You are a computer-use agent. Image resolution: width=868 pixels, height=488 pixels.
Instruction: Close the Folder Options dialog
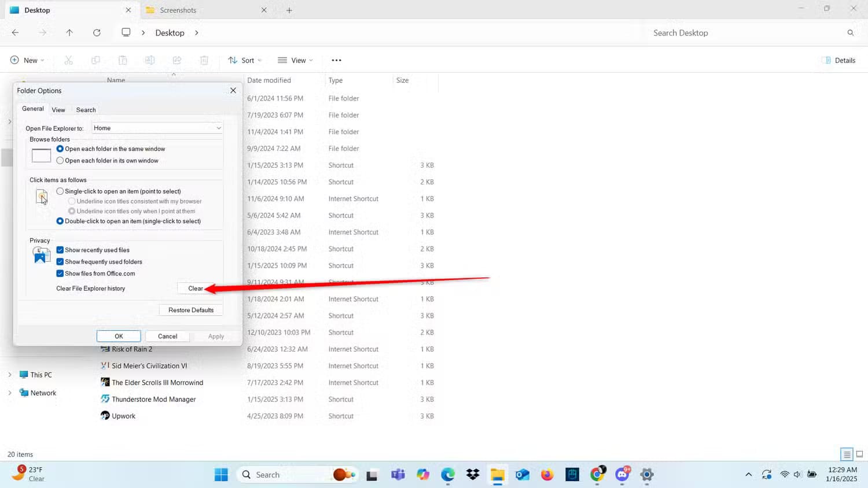(x=233, y=91)
